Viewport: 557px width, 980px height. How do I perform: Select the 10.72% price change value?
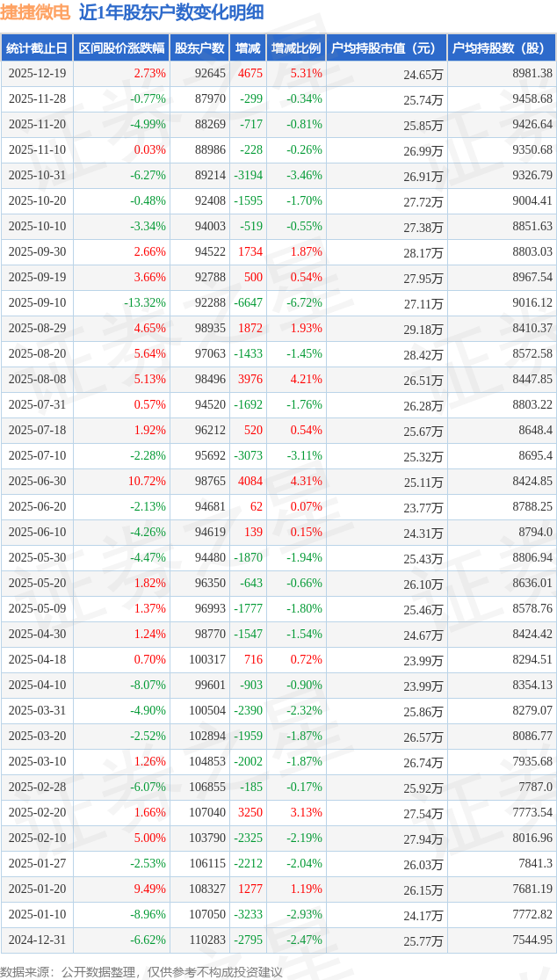(x=147, y=482)
